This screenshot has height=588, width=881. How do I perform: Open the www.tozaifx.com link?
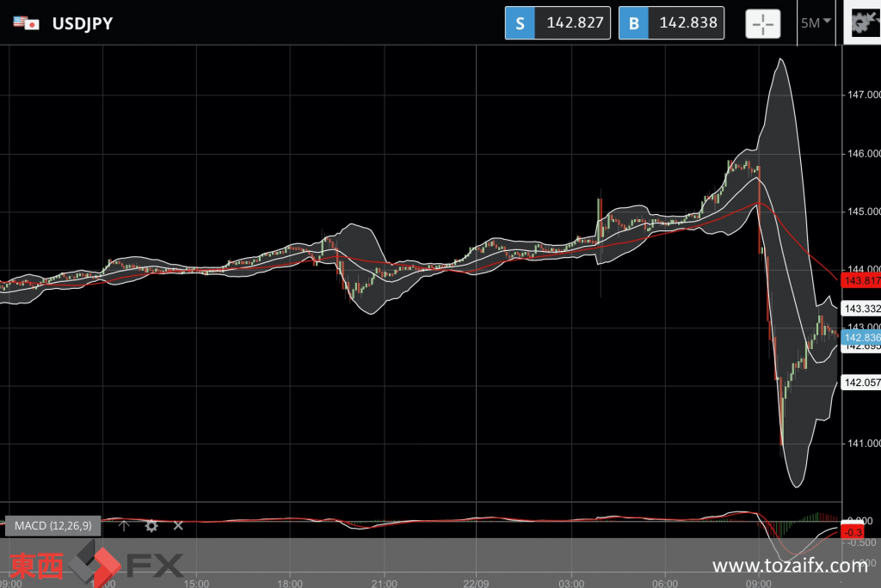point(790,566)
